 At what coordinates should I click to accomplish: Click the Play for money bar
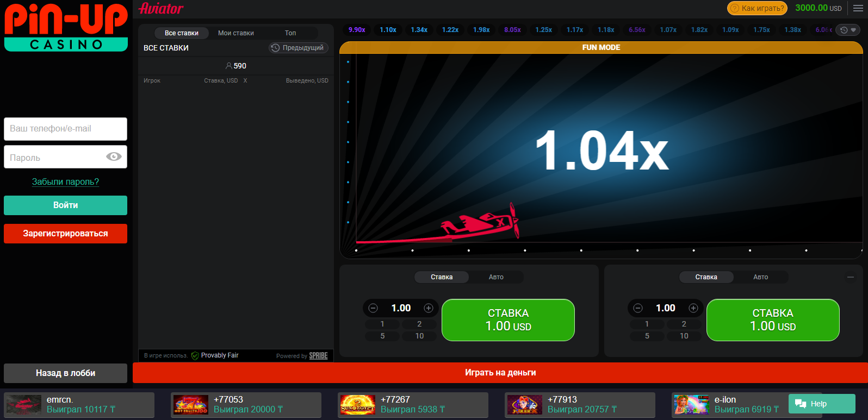500,373
